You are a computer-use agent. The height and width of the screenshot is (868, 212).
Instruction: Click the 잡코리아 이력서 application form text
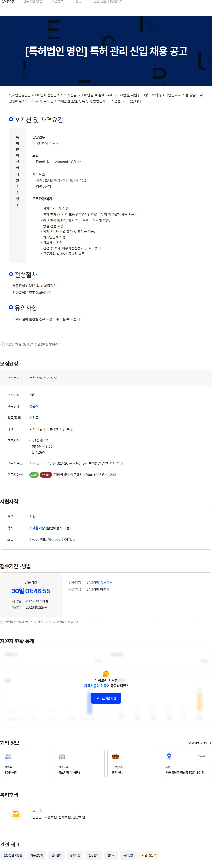[x=98, y=589]
